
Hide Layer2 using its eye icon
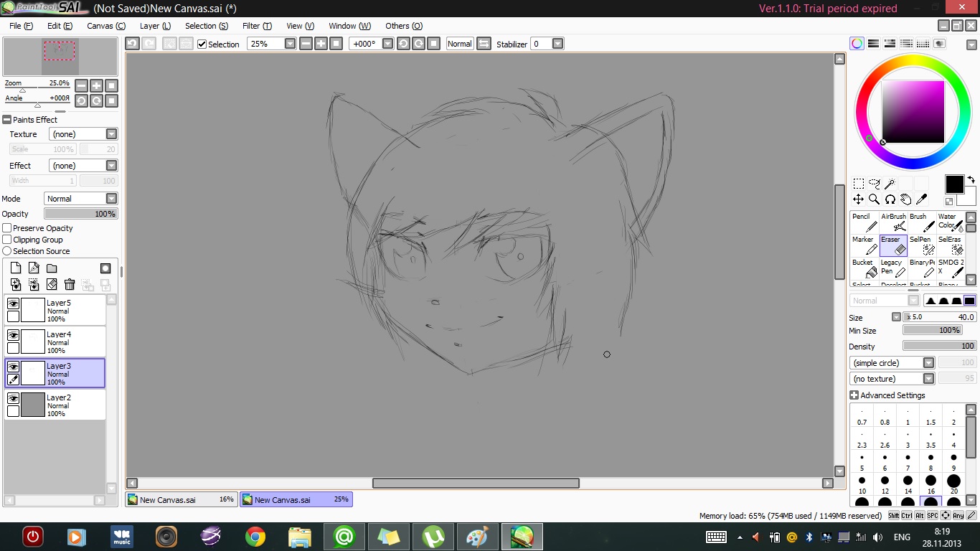pyautogui.click(x=13, y=399)
